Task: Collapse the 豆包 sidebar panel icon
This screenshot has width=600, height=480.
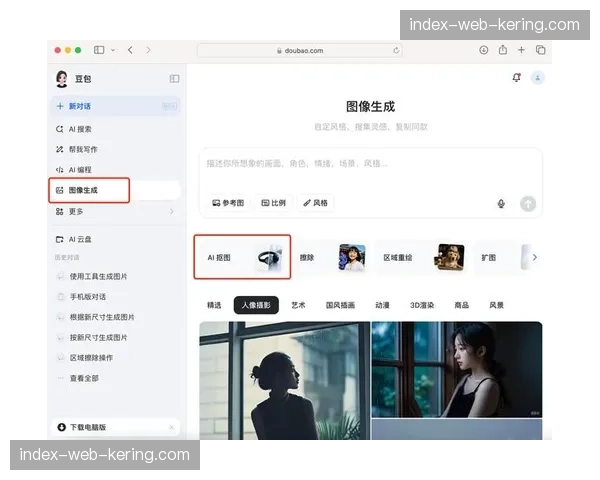Action: pyautogui.click(x=174, y=79)
